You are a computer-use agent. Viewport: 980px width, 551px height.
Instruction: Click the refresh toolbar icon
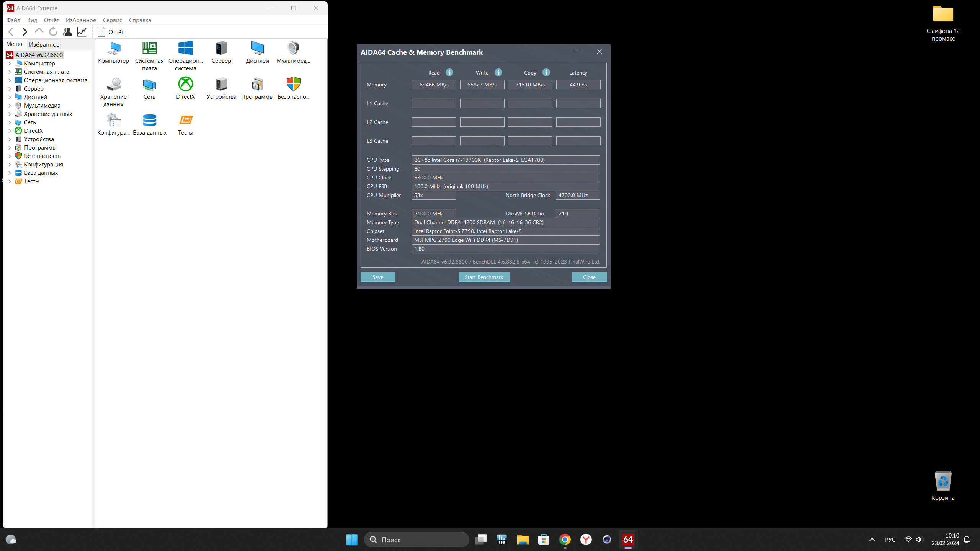(x=53, y=32)
